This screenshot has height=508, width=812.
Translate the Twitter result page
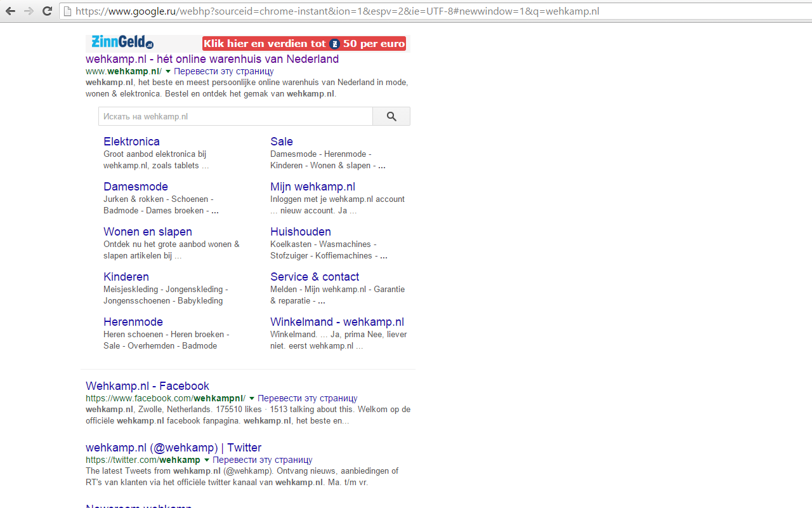[x=262, y=460]
